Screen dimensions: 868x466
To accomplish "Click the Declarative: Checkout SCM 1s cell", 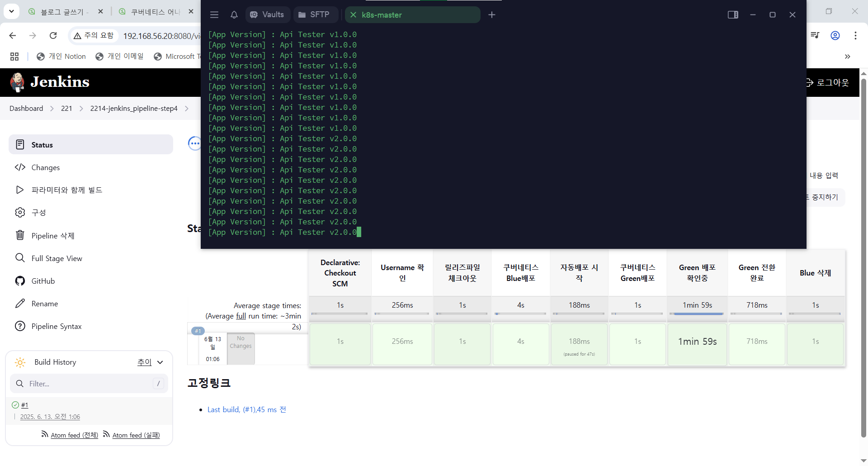I will [x=340, y=344].
